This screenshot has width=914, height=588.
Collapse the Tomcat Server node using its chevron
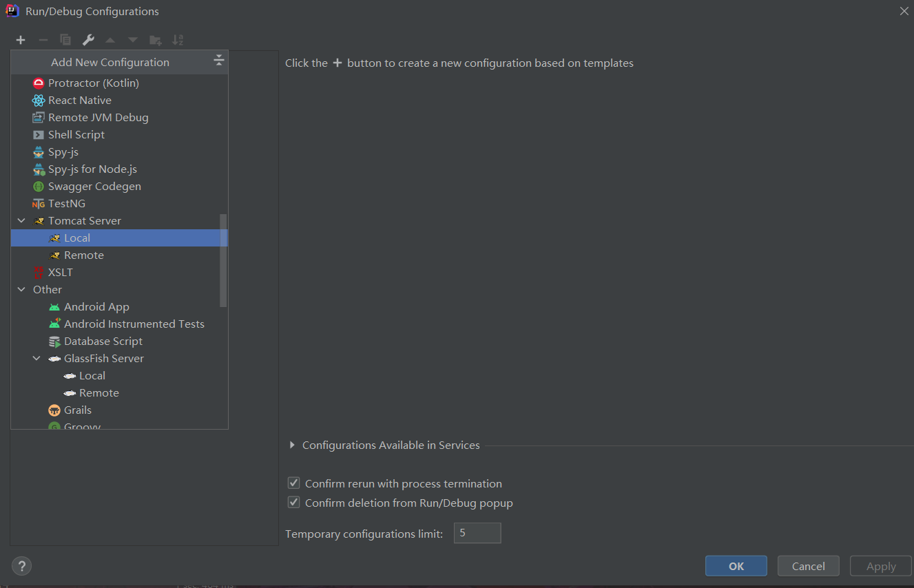pos(21,220)
